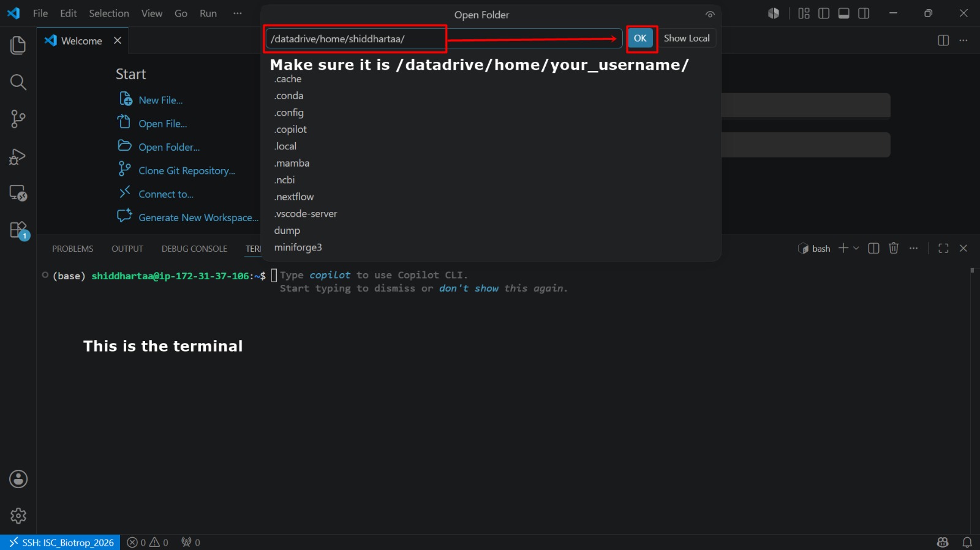Click the SSH: ISC_Biotrop_2026 remote indicator
The height and width of the screenshot is (550, 980).
pyautogui.click(x=61, y=543)
